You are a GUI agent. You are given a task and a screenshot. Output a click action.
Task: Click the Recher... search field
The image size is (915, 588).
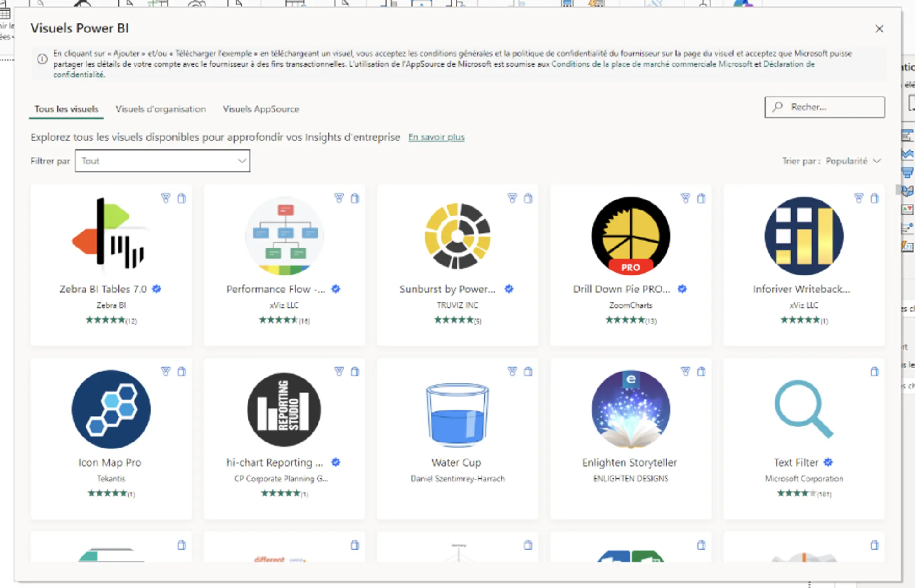click(824, 107)
